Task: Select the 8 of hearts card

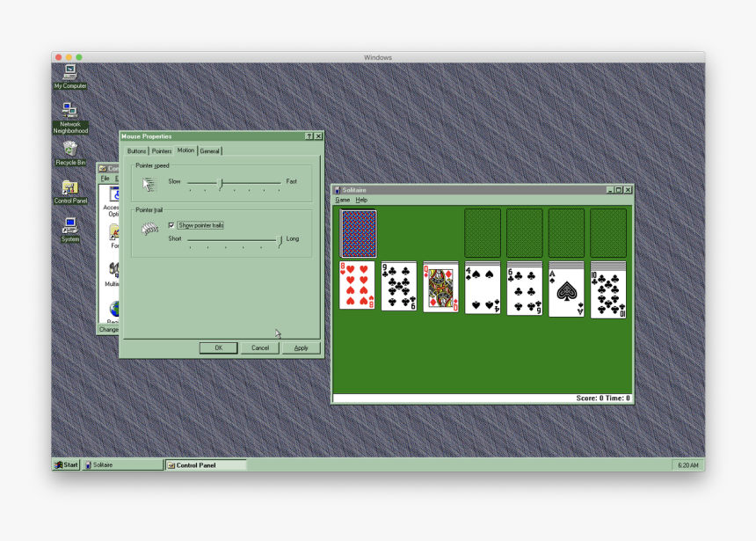Action: (x=357, y=285)
